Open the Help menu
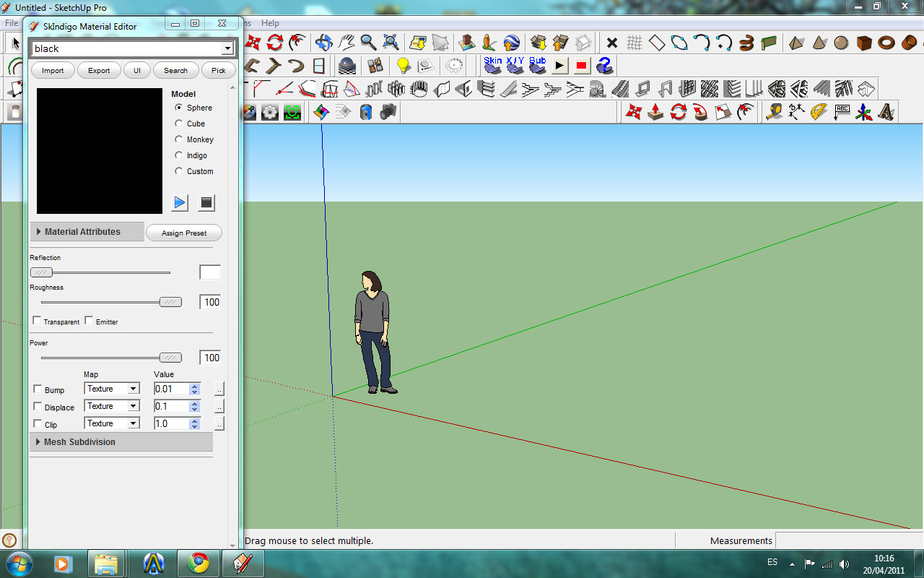Image resolution: width=924 pixels, height=578 pixels. [x=270, y=23]
